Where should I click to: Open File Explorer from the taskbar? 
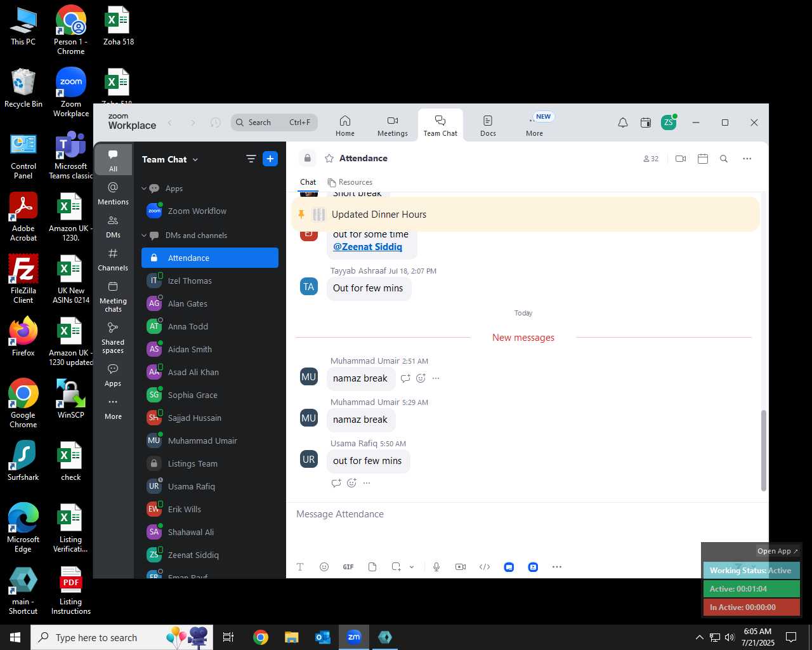292,637
